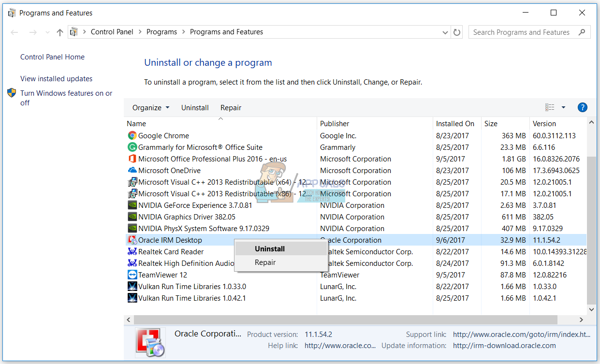Open the oracle.com support link
600x364 pixels.
[x=522, y=335]
